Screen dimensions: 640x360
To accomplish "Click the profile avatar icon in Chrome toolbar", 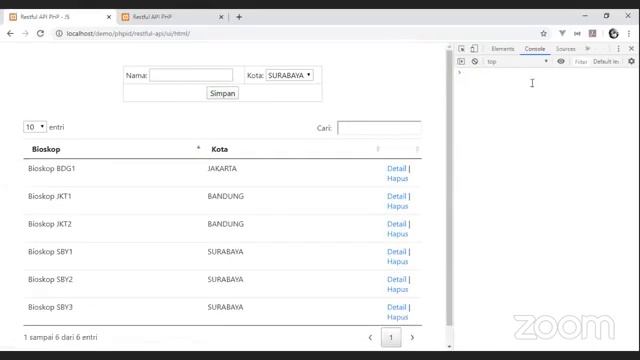I will pos(613,33).
